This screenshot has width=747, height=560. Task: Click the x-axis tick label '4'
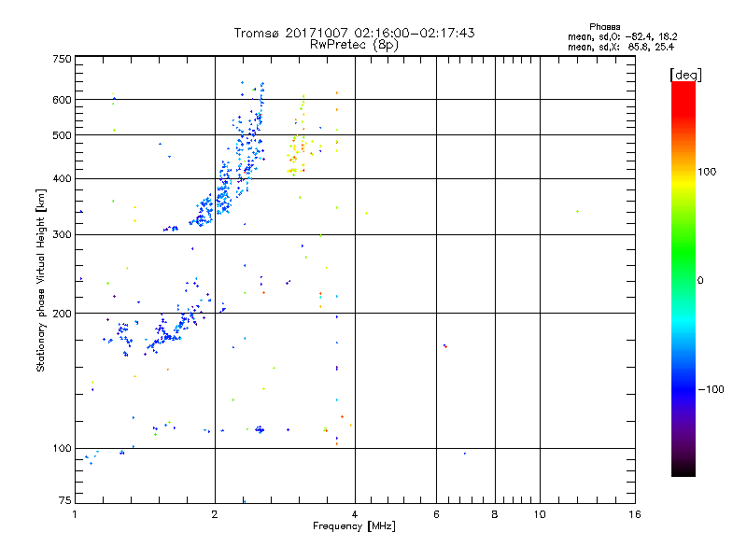355,514
